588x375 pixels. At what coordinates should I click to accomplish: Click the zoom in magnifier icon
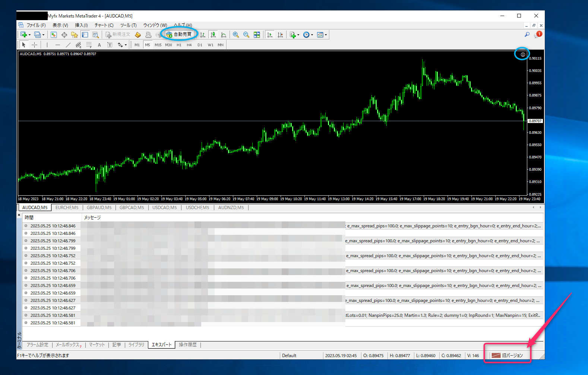coord(236,35)
